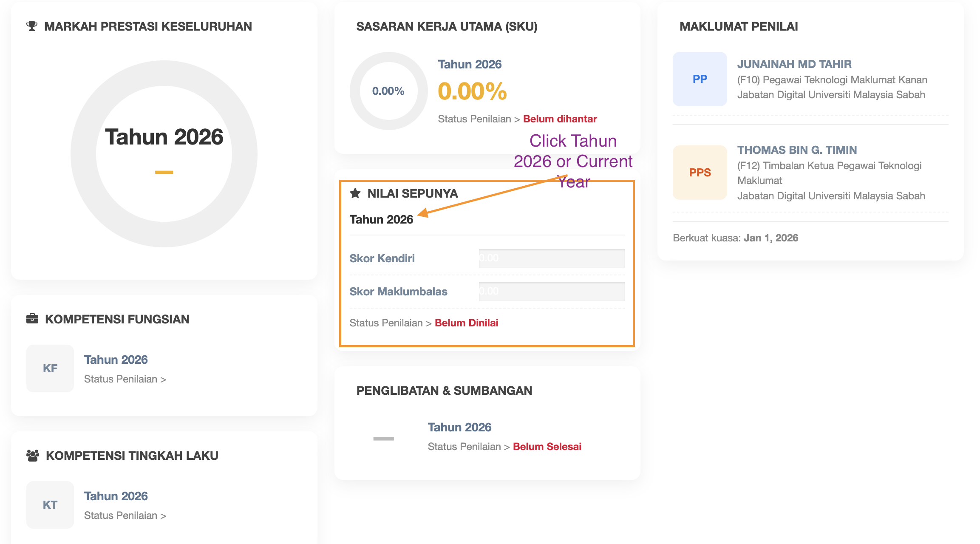Open Tahun 2026 under Kompetensi Tingkah Laku
The width and height of the screenshot is (980, 544).
click(x=116, y=496)
